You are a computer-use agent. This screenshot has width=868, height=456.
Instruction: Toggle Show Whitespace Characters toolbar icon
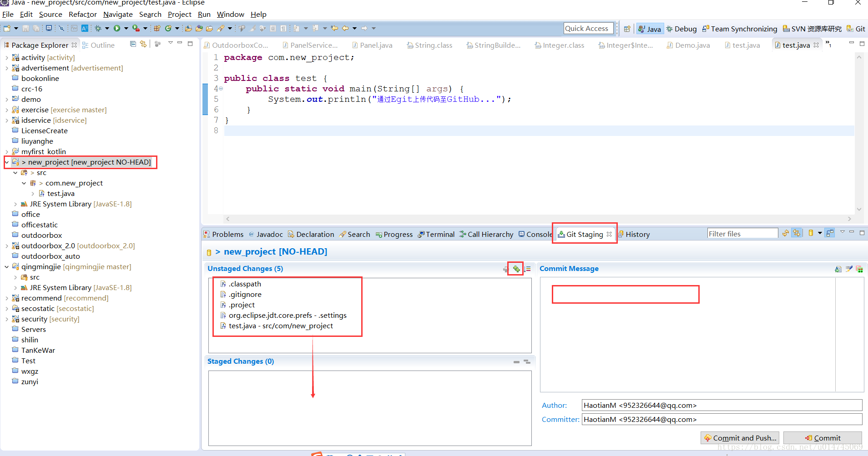283,28
